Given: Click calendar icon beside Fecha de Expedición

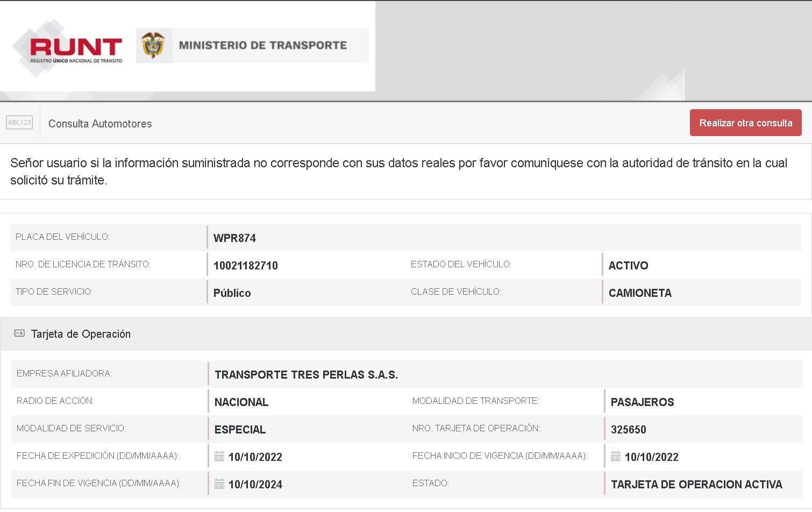Looking at the screenshot, I should (x=219, y=457).
